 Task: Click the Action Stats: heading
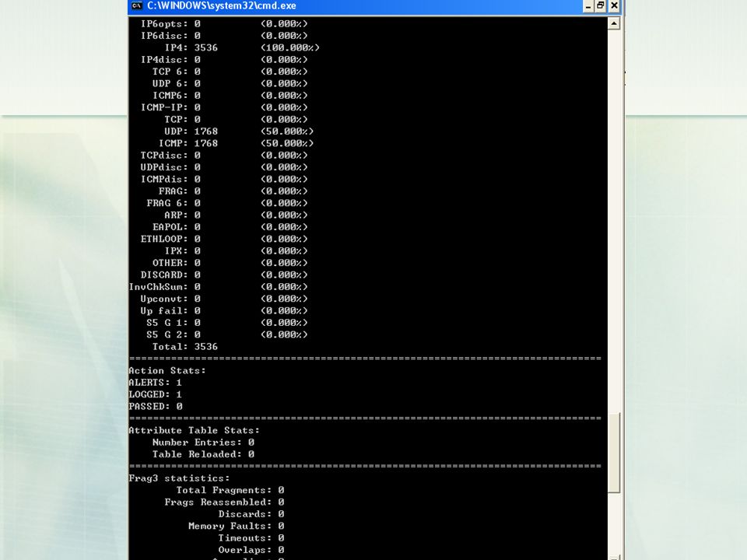pyautogui.click(x=167, y=370)
